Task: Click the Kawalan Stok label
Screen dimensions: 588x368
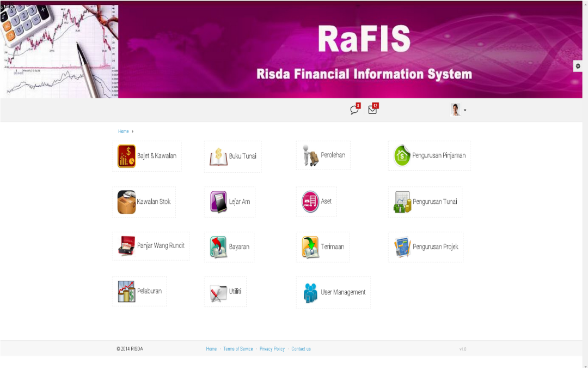Action: tap(154, 202)
